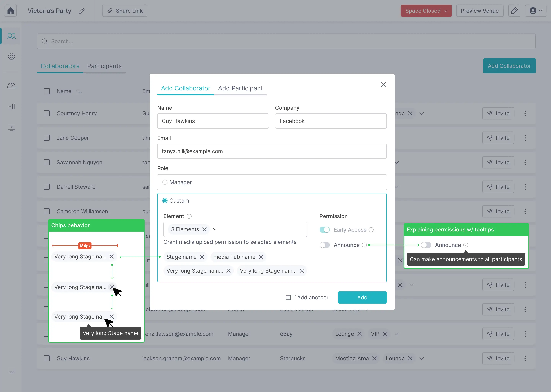Click the Share Link button
551x392 pixels.
click(x=125, y=11)
